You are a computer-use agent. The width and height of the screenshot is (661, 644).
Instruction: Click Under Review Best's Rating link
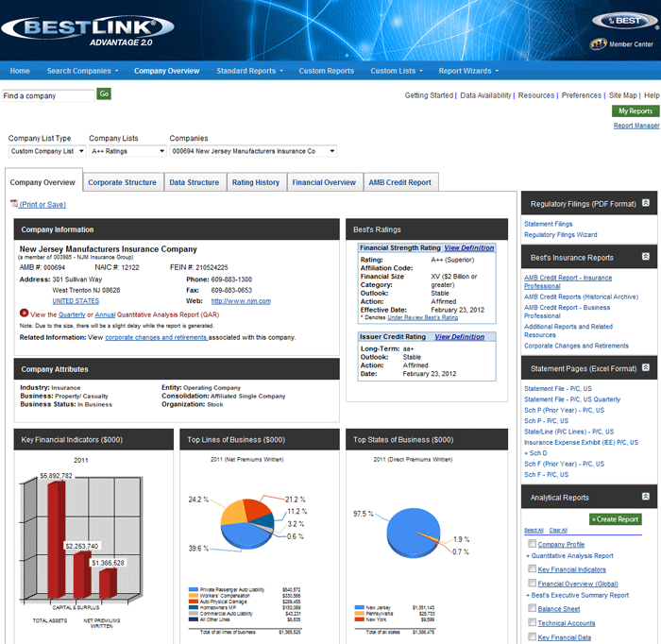click(x=423, y=317)
